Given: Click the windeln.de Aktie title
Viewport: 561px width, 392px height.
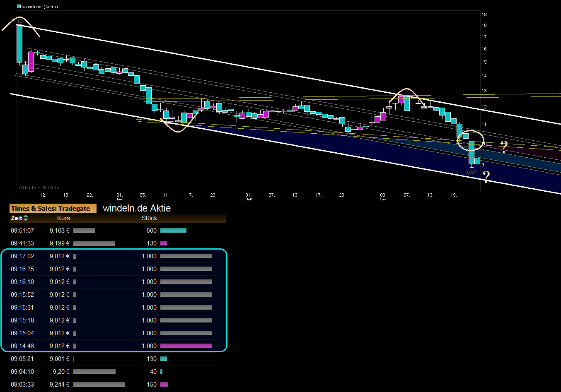Looking at the screenshot, I should [x=137, y=208].
